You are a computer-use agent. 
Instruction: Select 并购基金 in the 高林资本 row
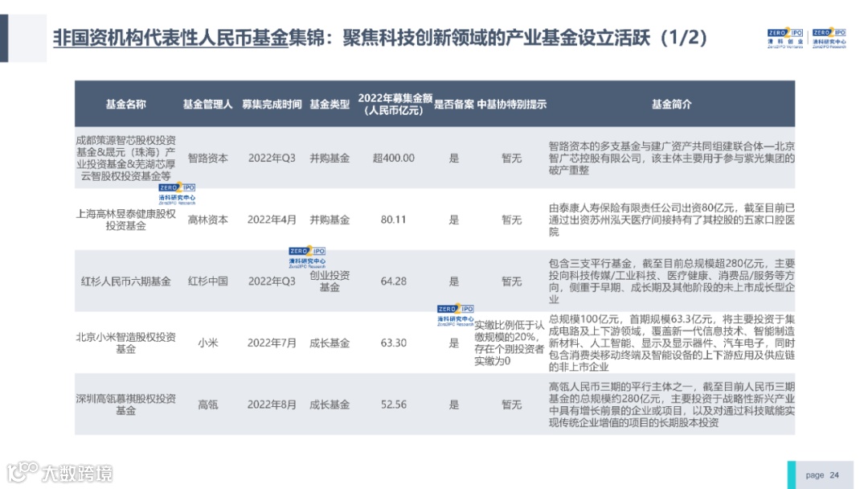(330, 220)
